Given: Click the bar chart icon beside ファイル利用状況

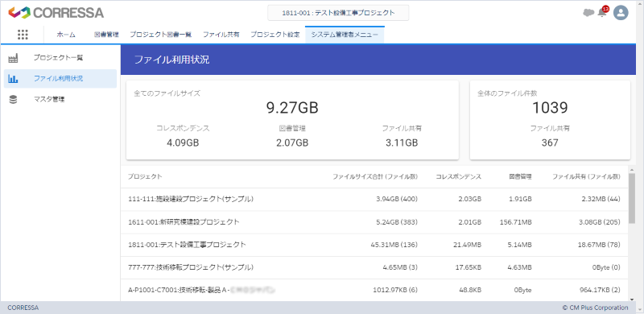Looking at the screenshot, I should coord(13,79).
